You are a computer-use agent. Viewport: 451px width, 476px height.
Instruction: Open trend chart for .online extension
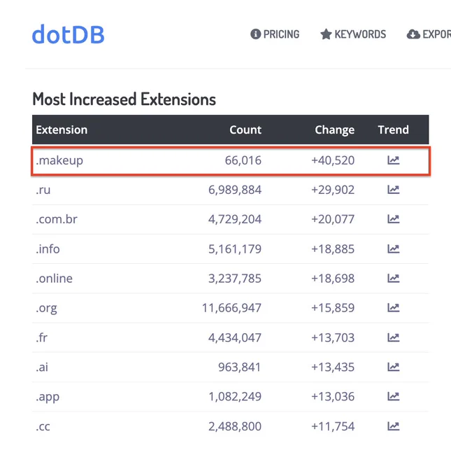pos(394,278)
